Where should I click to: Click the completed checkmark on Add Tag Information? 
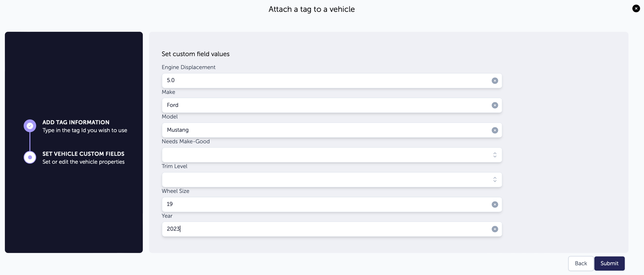click(30, 126)
